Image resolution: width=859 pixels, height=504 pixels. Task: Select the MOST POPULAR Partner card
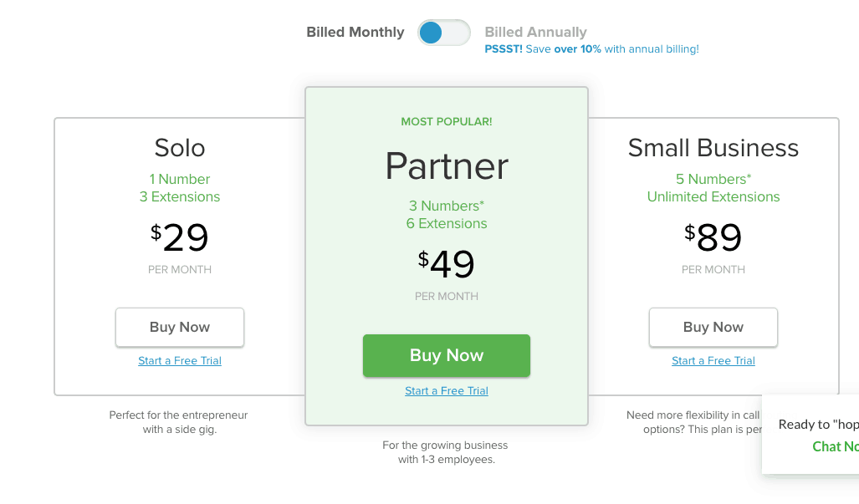[446, 121]
